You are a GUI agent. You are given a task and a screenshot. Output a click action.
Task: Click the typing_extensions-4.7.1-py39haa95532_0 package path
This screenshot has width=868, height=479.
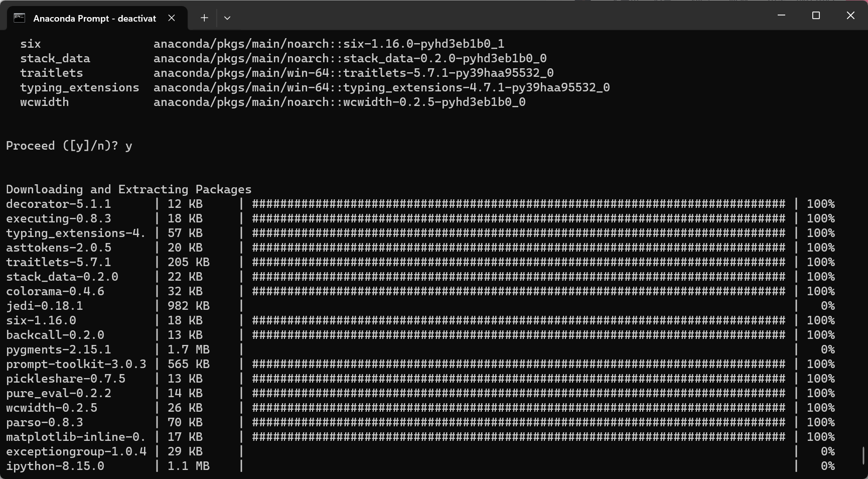pyautogui.click(x=382, y=88)
